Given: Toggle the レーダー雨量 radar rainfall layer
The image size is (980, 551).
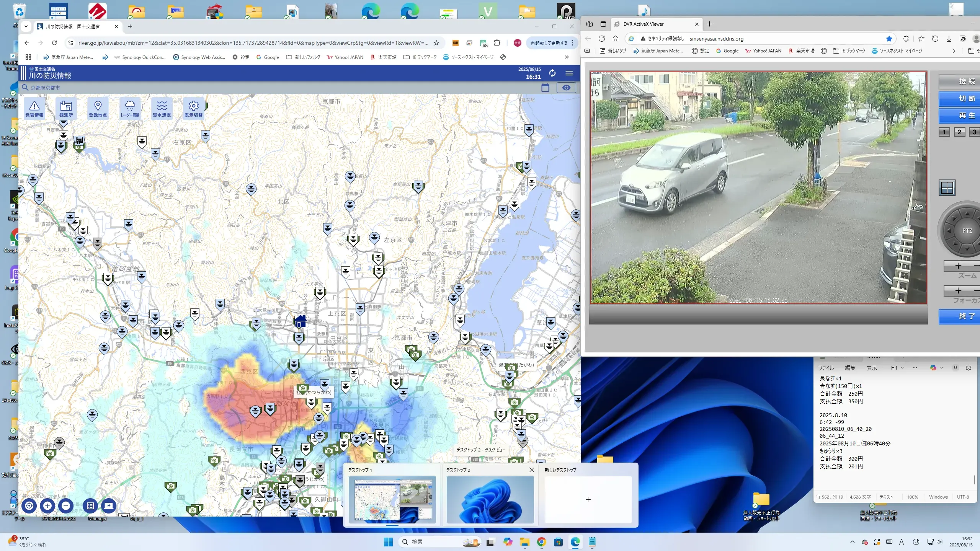Looking at the screenshot, I should tap(130, 109).
